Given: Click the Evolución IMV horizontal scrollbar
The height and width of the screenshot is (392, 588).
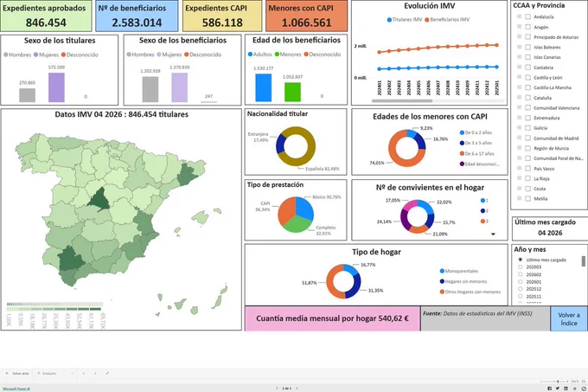Looking at the screenshot, I should (x=402, y=101).
